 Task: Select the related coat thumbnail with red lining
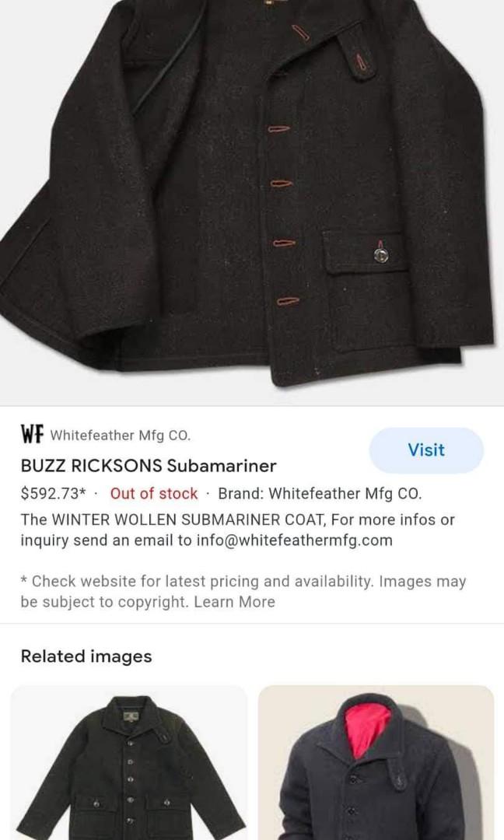(376, 762)
